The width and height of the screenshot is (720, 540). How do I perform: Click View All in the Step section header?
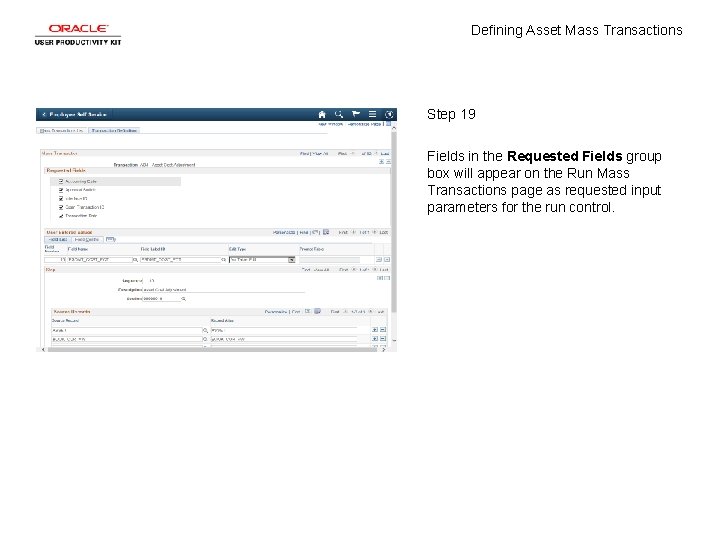[321, 270]
